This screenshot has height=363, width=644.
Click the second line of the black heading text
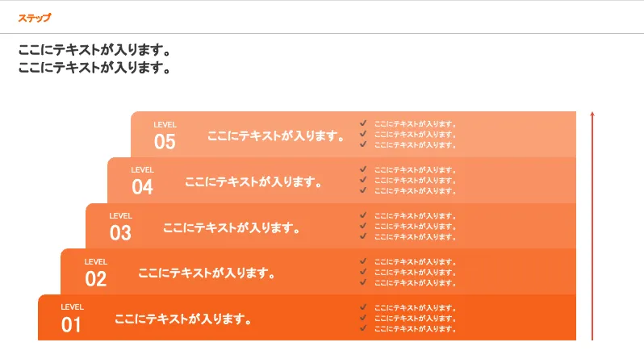[94, 68]
